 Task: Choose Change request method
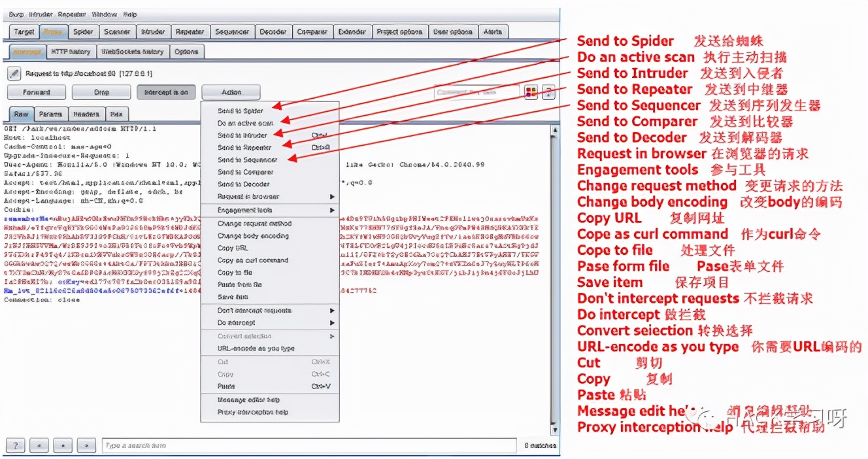coord(270,224)
